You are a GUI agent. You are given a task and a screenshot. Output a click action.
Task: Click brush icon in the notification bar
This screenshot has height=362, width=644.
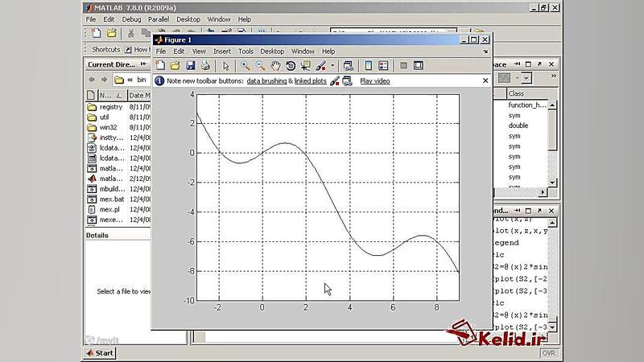[335, 81]
